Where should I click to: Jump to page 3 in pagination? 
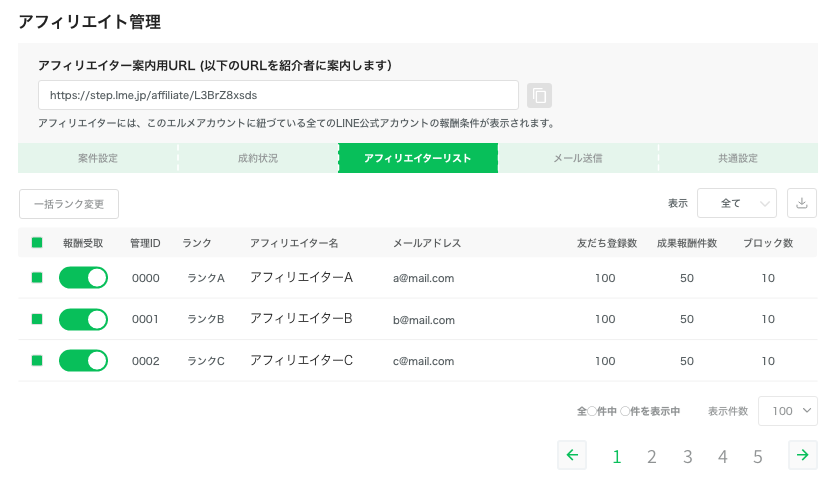coord(687,457)
